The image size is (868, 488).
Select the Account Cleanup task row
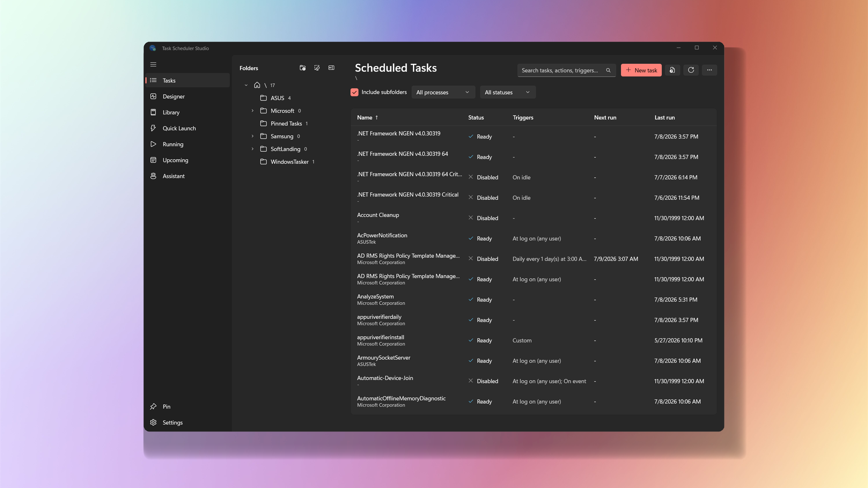pos(534,218)
